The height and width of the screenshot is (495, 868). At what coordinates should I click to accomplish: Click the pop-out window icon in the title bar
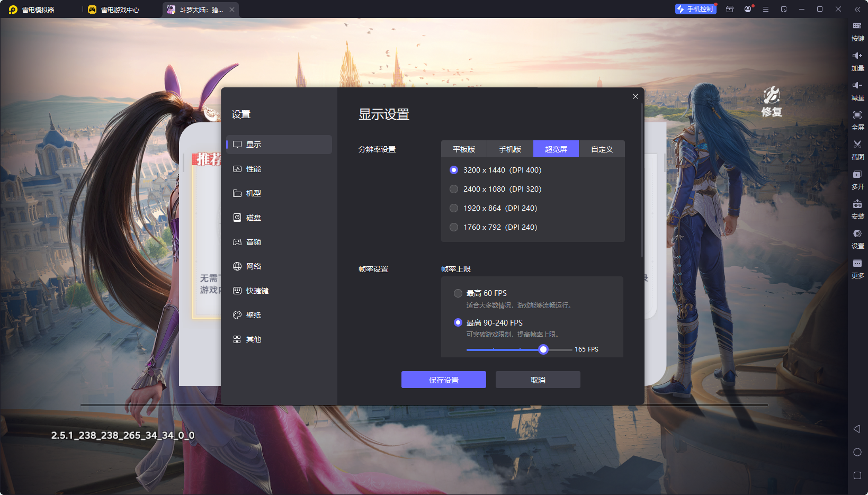(x=784, y=9)
